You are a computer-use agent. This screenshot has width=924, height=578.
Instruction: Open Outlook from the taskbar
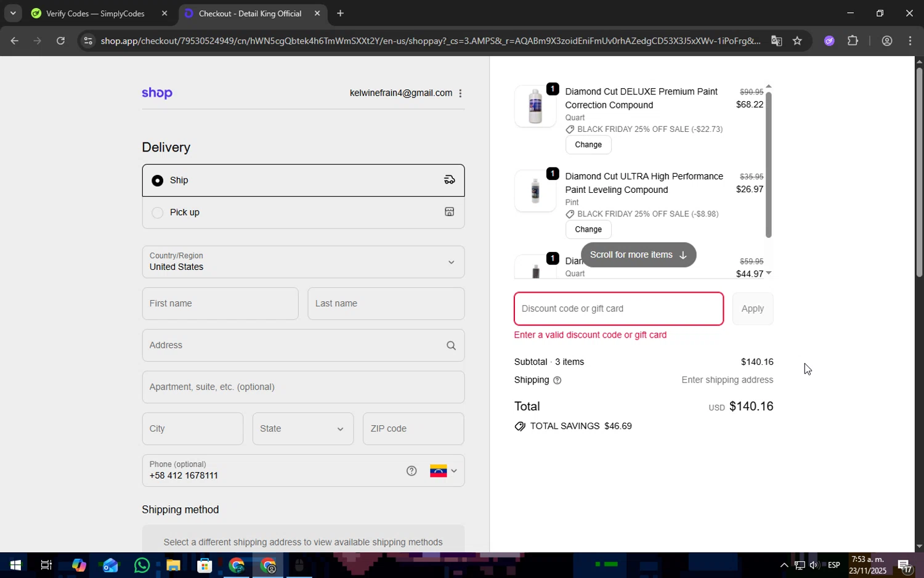[x=110, y=566]
